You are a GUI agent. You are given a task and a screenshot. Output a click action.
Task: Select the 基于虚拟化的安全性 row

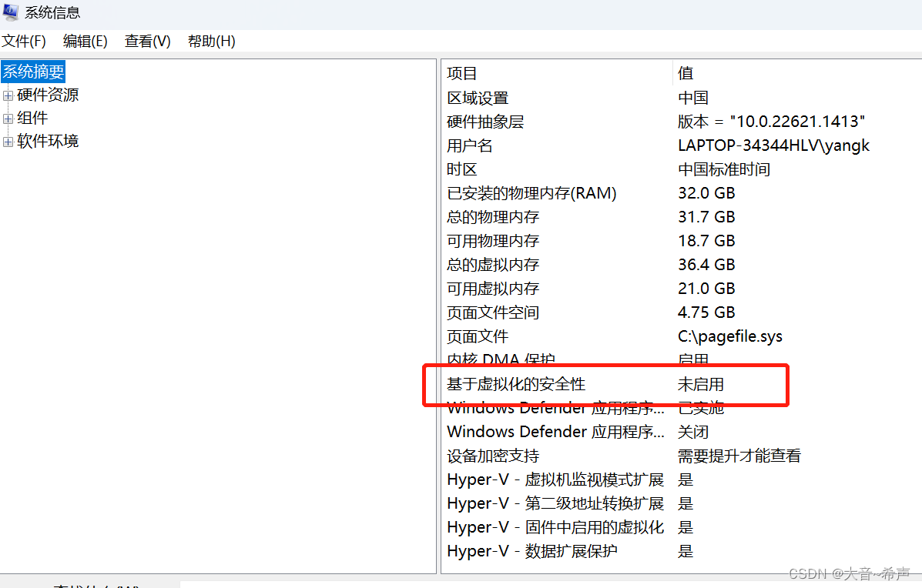(682, 384)
